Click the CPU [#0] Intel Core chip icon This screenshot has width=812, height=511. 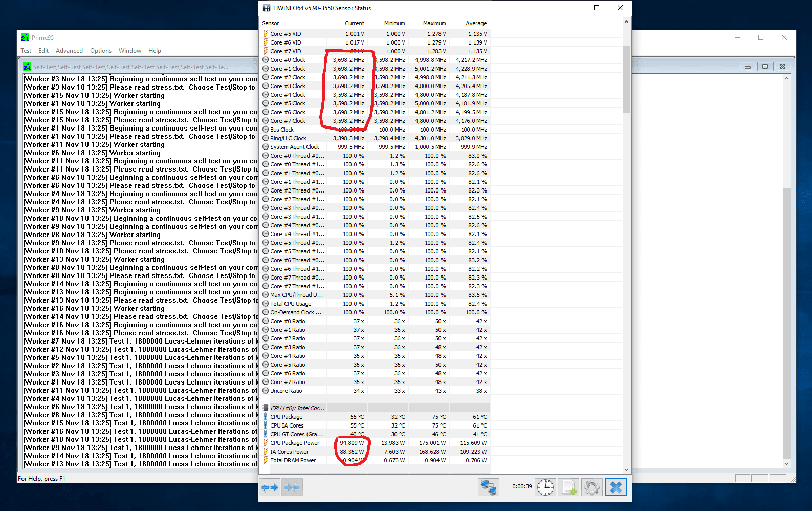tap(266, 408)
